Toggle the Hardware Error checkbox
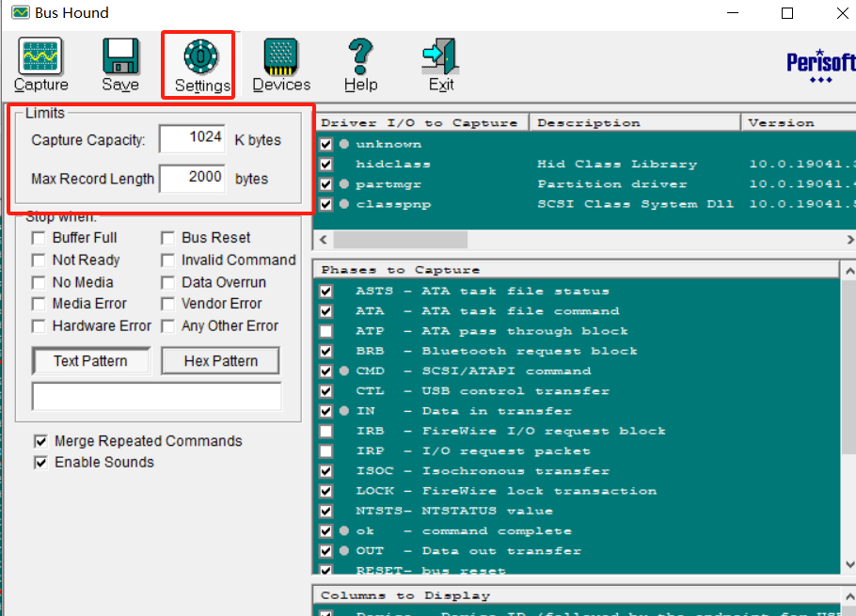 (39, 326)
